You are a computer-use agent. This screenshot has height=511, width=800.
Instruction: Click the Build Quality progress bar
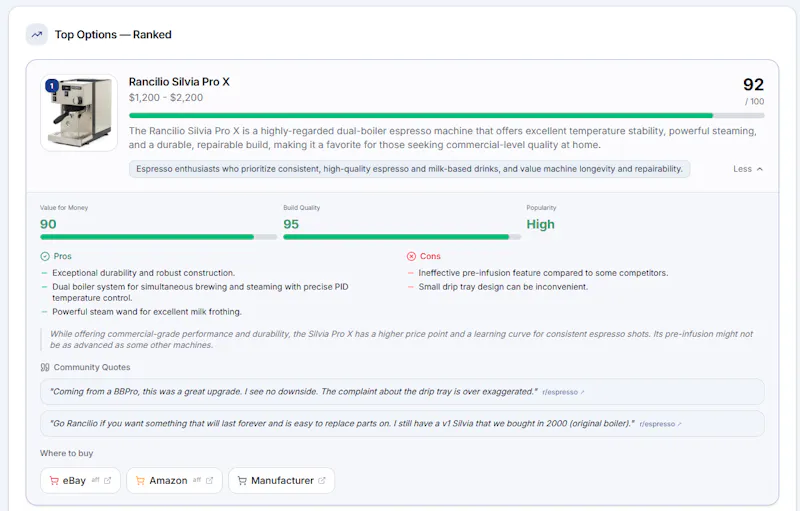[402, 237]
